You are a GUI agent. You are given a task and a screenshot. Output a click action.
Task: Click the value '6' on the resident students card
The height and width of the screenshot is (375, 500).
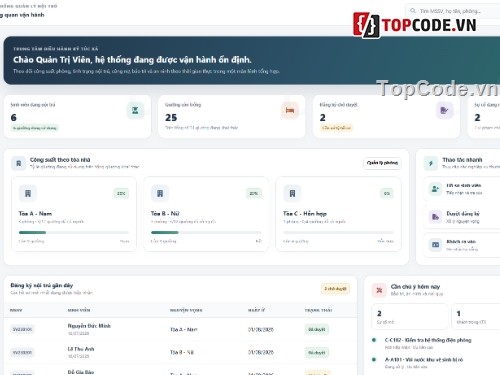coord(14,118)
